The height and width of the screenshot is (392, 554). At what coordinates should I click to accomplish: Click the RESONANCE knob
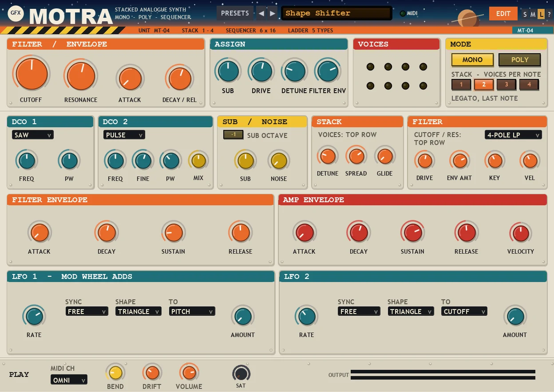pyautogui.click(x=81, y=76)
